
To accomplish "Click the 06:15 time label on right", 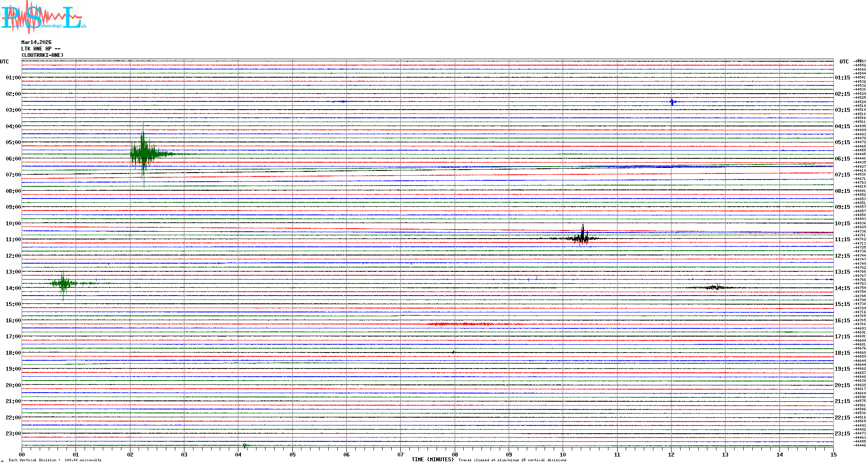I will (842, 159).
